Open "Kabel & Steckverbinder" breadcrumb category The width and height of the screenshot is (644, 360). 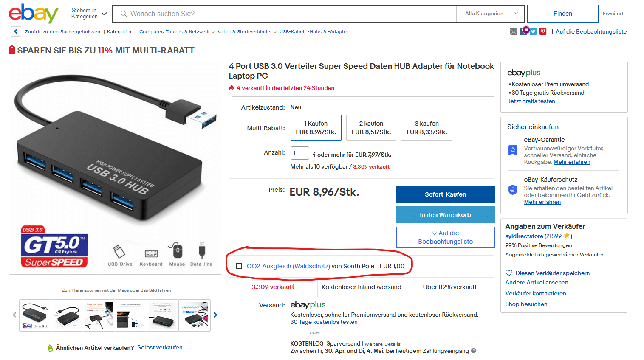(245, 31)
